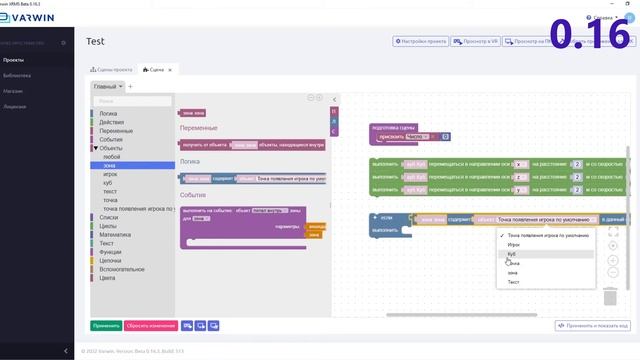The height and width of the screenshot is (360, 640).
Task: Click the purple С shortcut icon
Action: 334,131
